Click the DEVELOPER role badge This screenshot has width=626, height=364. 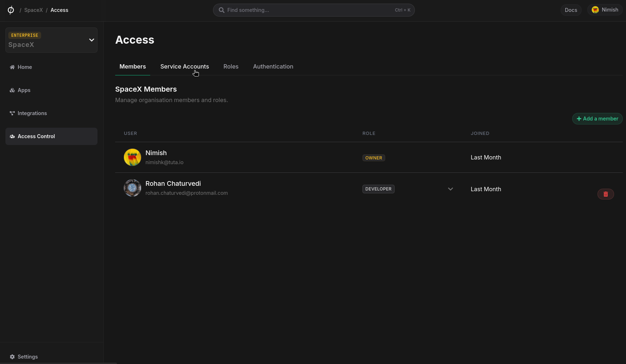click(x=378, y=189)
